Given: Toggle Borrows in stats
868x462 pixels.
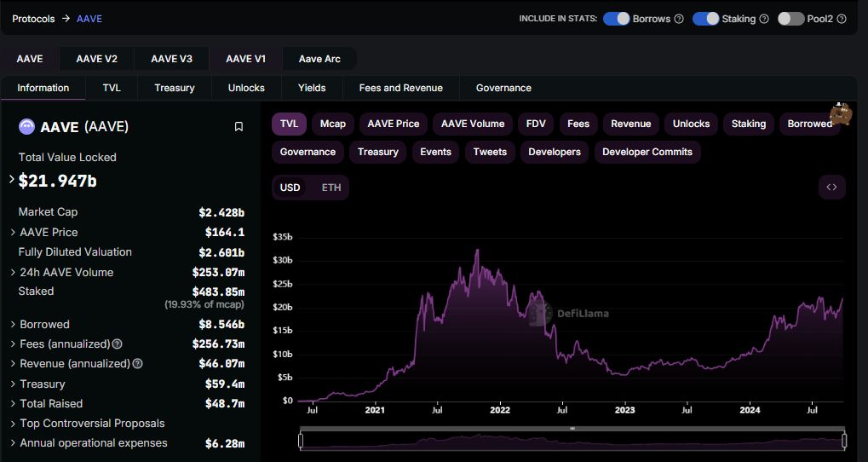Looking at the screenshot, I should 616,19.
